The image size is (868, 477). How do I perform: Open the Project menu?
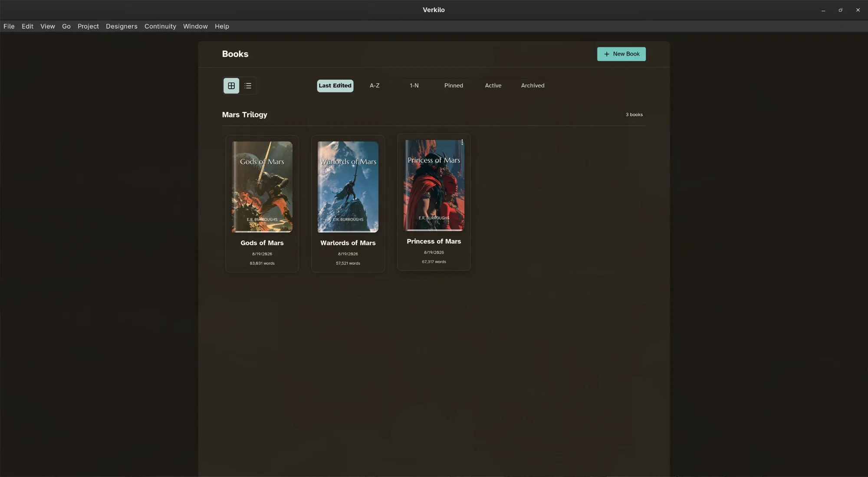click(x=88, y=26)
